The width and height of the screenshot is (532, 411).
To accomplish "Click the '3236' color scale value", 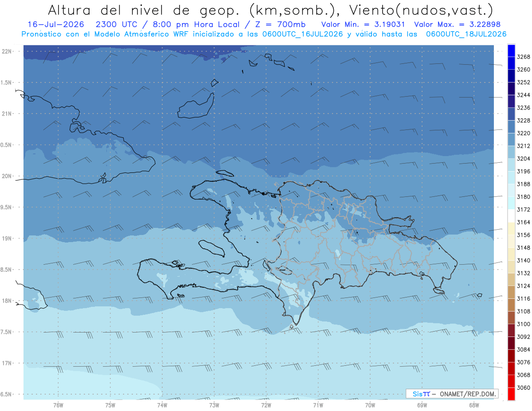I will click(524, 108).
